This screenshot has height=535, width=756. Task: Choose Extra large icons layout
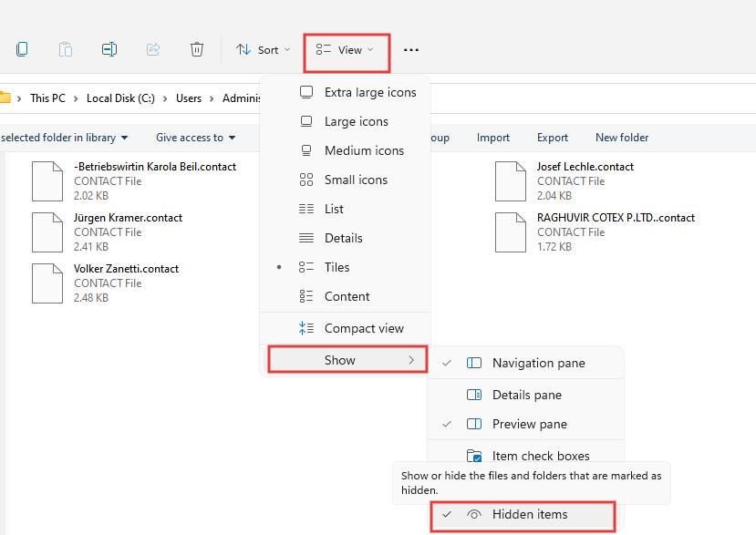point(369,92)
